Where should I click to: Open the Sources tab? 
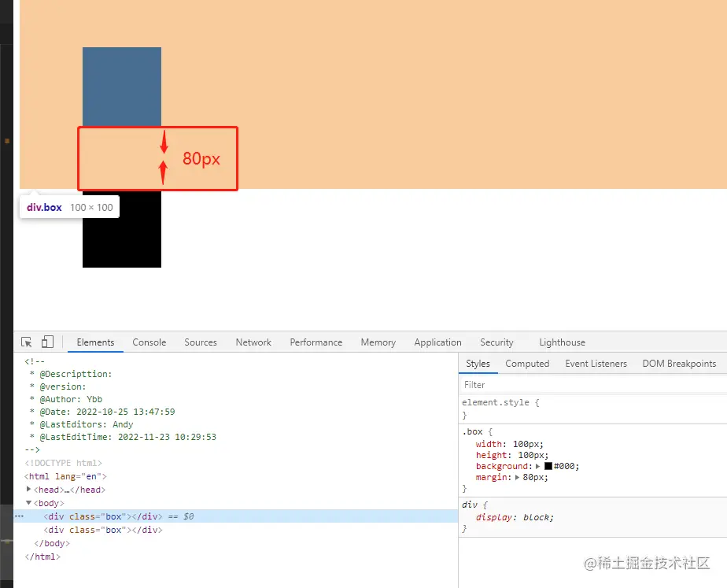201,342
